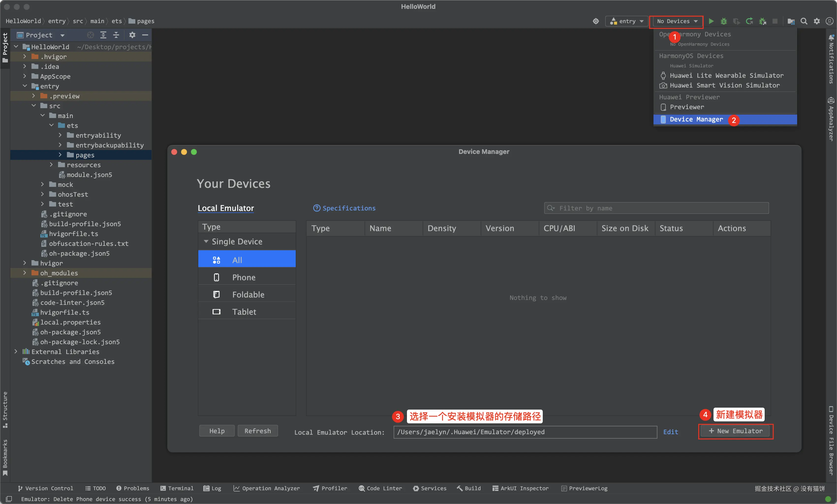
Task: Select Device Manager menu entry
Action: pos(696,119)
